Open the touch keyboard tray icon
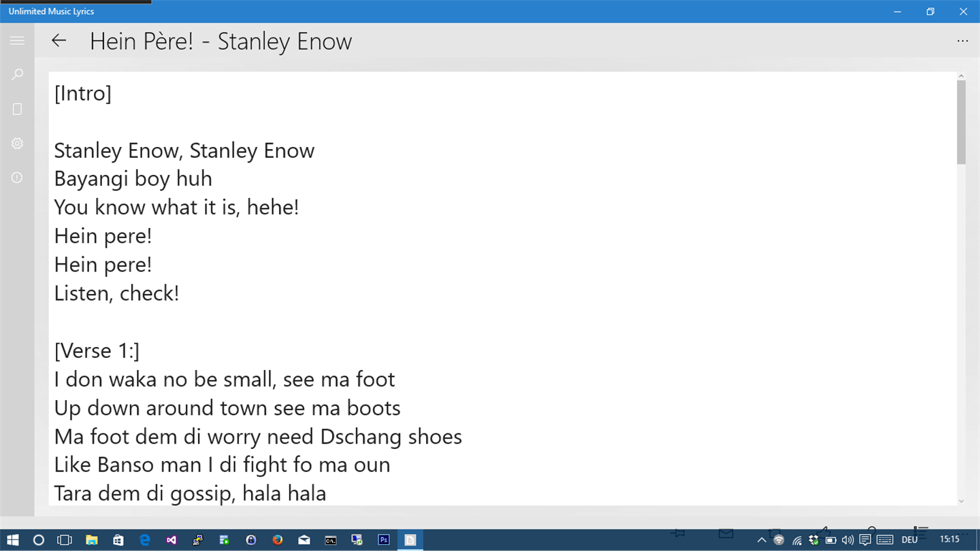The image size is (980, 551). pos(885,540)
